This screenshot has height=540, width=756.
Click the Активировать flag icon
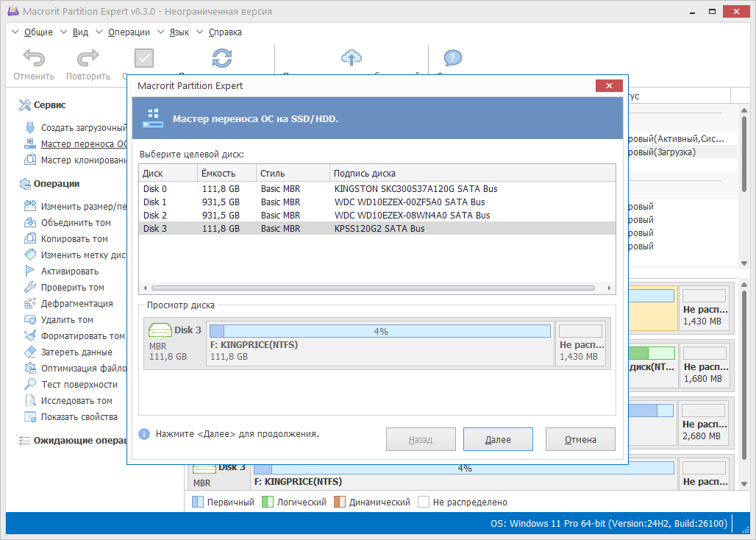pyautogui.click(x=30, y=271)
